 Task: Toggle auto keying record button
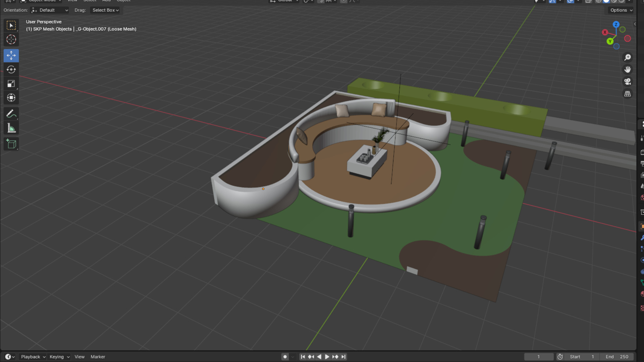click(285, 357)
